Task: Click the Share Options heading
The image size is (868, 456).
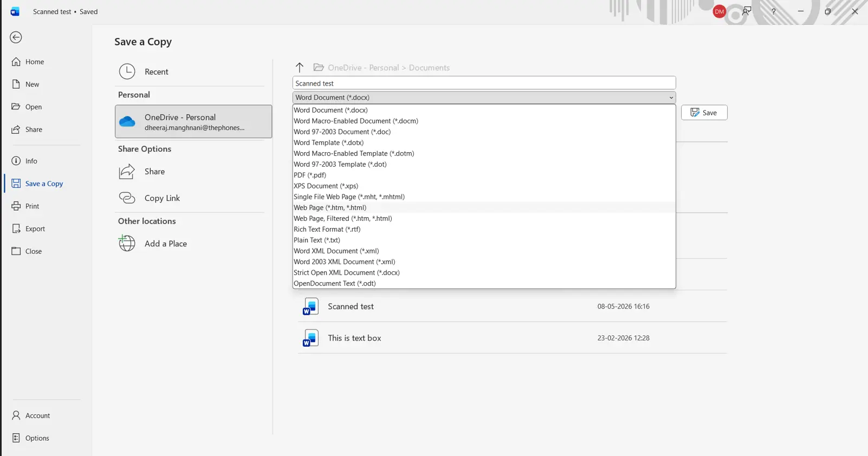Action: tap(145, 149)
